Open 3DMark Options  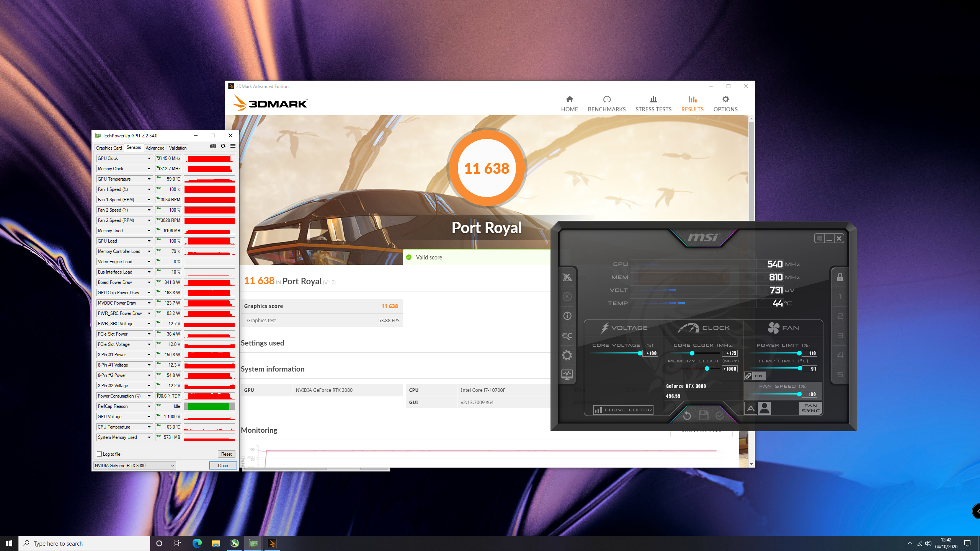pyautogui.click(x=725, y=104)
